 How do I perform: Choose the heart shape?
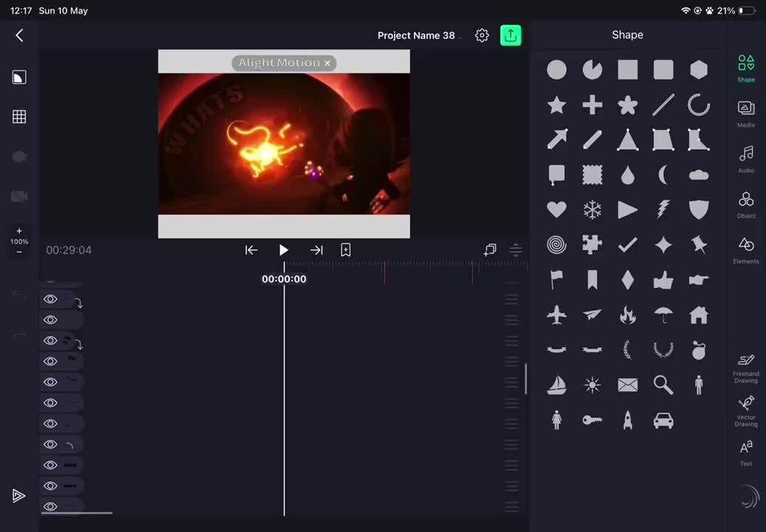pos(557,210)
